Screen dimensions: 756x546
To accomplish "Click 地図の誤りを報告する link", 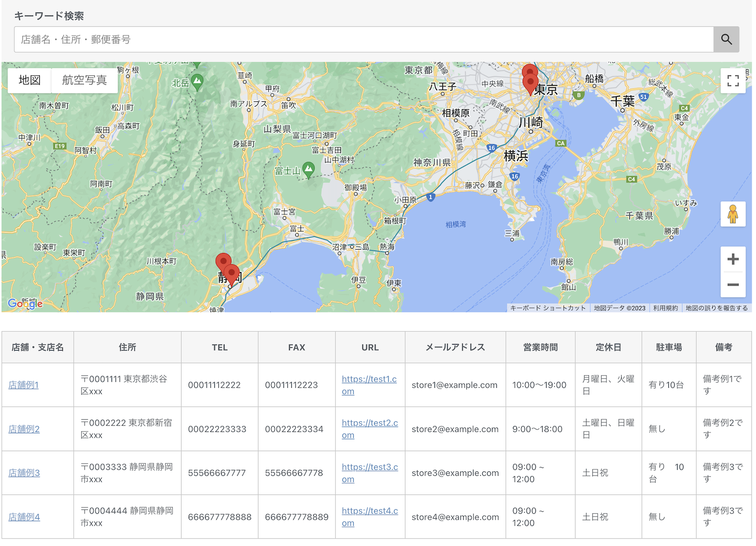I will click(716, 308).
